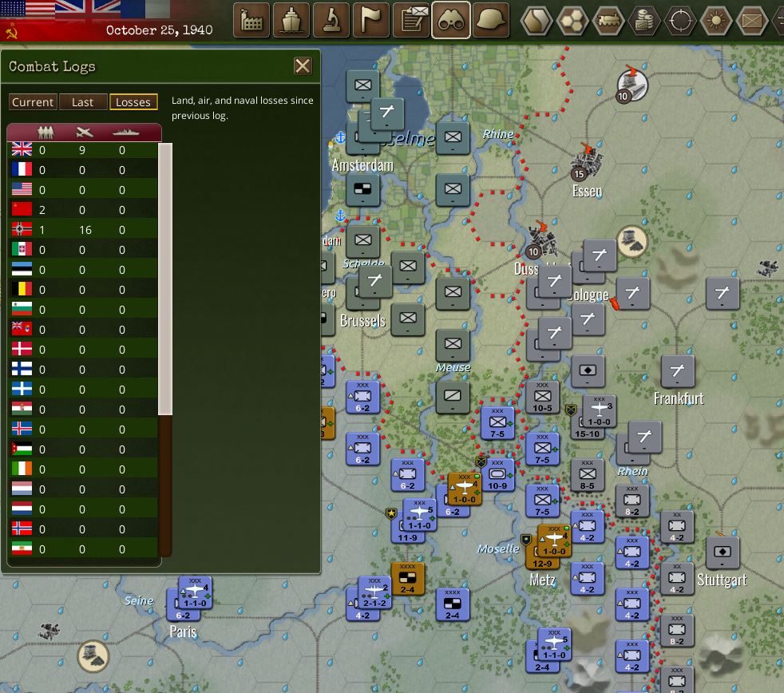Toggle the supply coins overlay
Screen dimensions: 784x693
click(x=644, y=21)
